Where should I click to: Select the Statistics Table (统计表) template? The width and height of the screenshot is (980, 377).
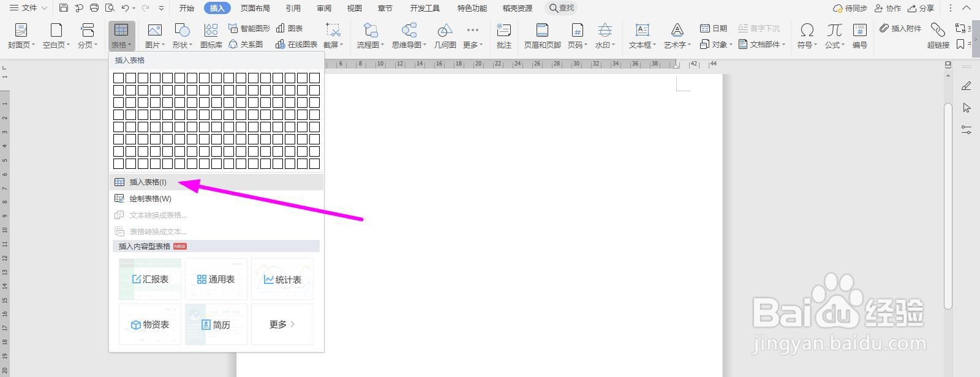pyautogui.click(x=282, y=279)
